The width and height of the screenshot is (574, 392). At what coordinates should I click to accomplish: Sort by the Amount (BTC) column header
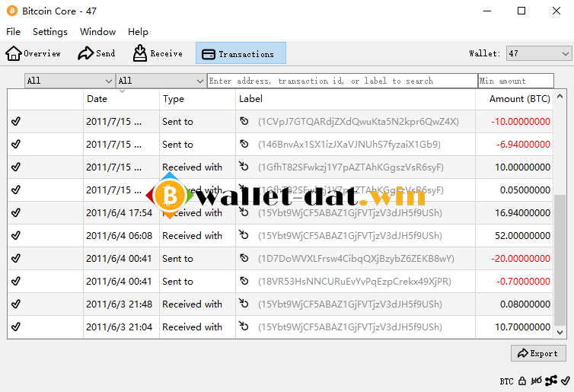pos(514,99)
